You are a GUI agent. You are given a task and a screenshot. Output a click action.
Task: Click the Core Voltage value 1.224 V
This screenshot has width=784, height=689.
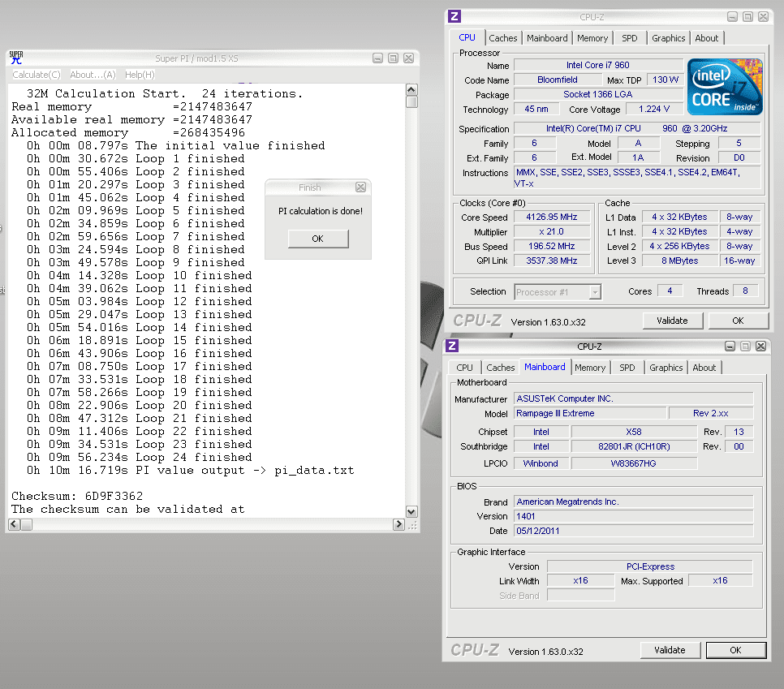[x=653, y=109]
